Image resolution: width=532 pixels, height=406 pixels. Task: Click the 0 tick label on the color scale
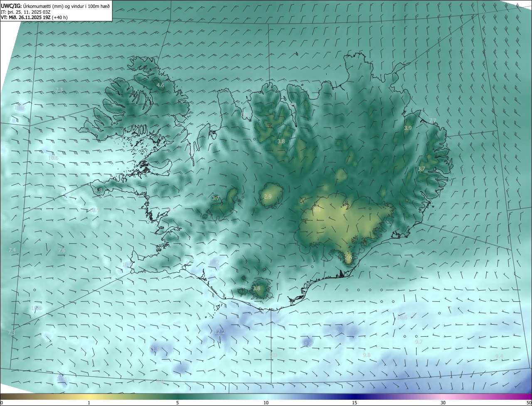coord(2,403)
